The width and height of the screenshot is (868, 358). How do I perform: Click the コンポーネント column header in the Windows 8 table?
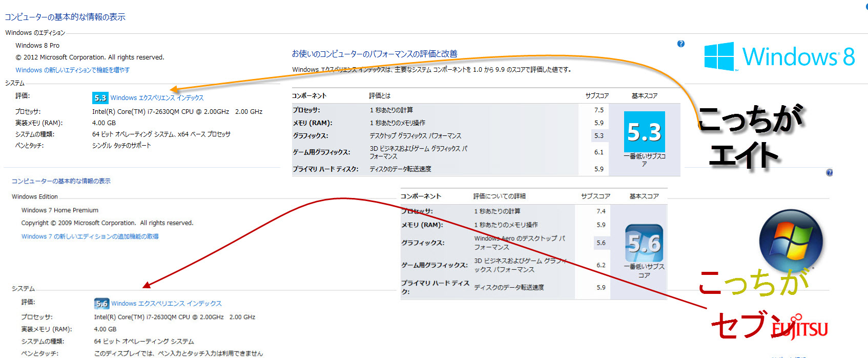point(309,96)
